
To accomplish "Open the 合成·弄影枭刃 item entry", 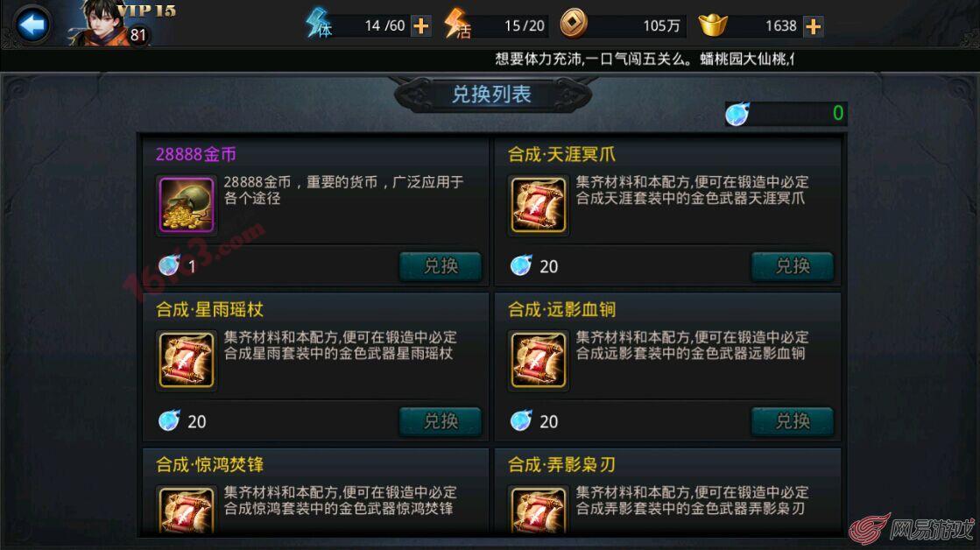I will pos(667,491).
